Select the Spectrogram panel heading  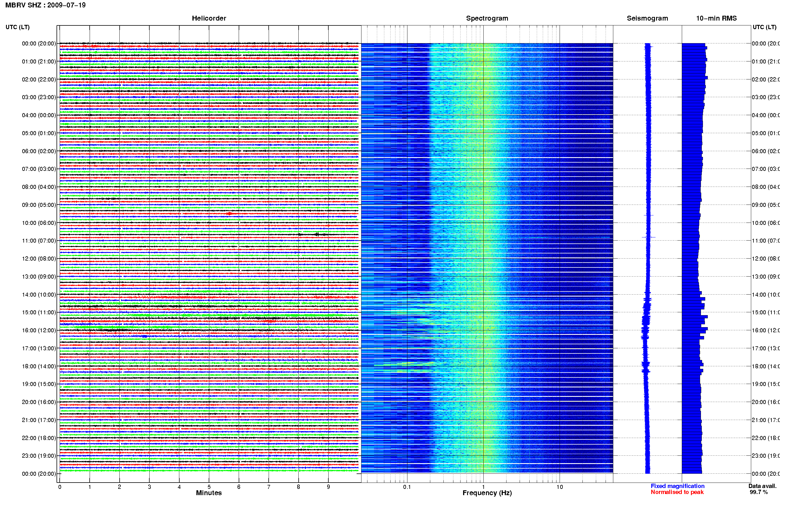click(487, 18)
